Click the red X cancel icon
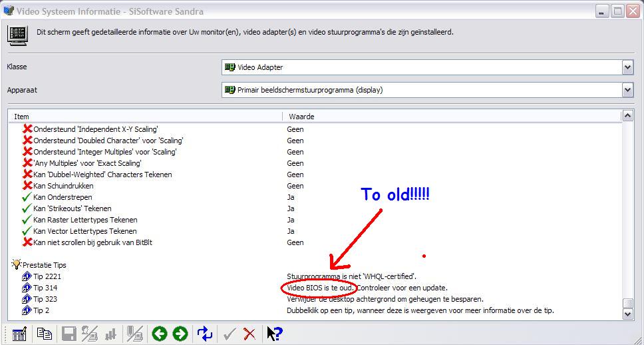 point(249,334)
